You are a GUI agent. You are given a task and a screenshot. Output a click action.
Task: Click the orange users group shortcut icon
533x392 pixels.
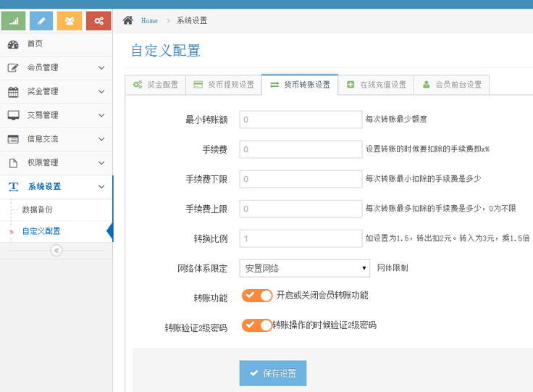(x=70, y=21)
